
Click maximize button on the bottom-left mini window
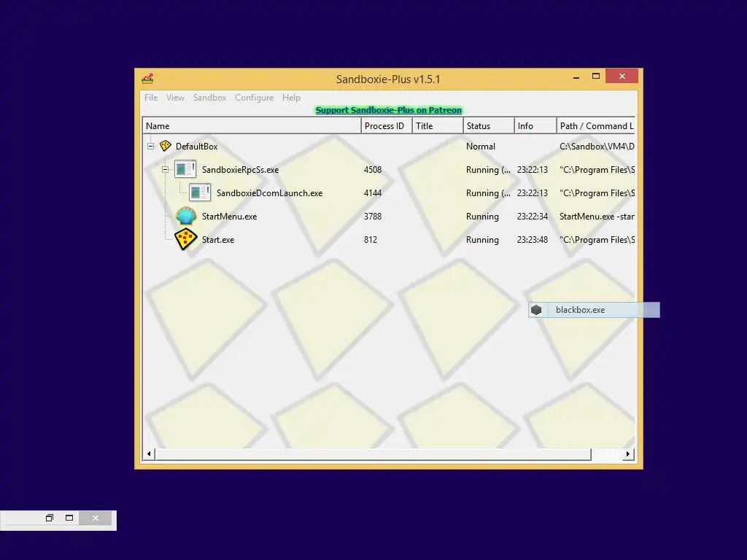[69, 518]
